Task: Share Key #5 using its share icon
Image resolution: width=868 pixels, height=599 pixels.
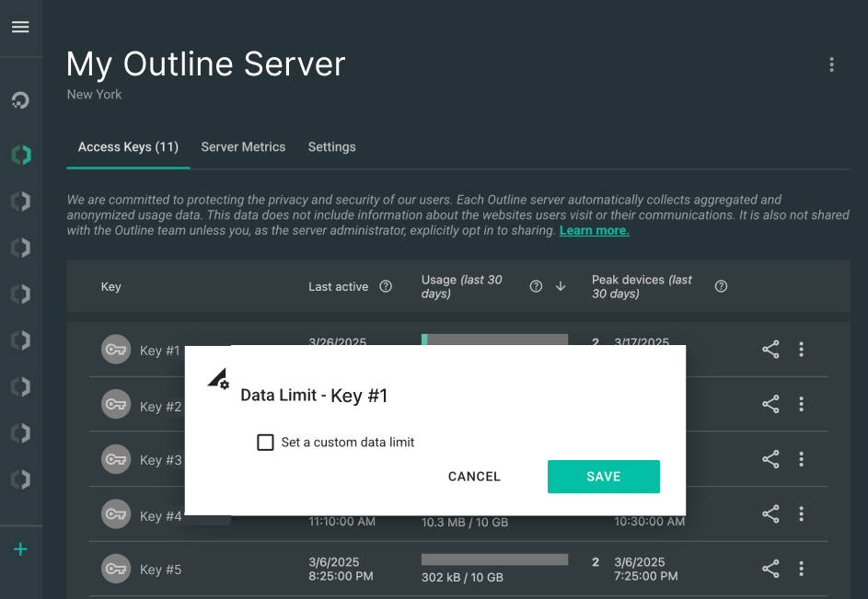Action: tap(770, 569)
